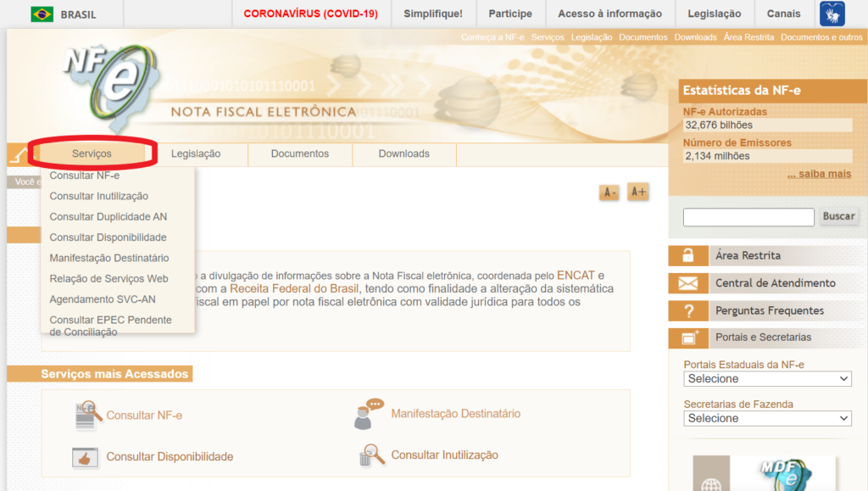The width and height of the screenshot is (868, 491).
Task: Select Manifestação Destinatário in Serviços dropdown menu
Action: coord(109,258)
